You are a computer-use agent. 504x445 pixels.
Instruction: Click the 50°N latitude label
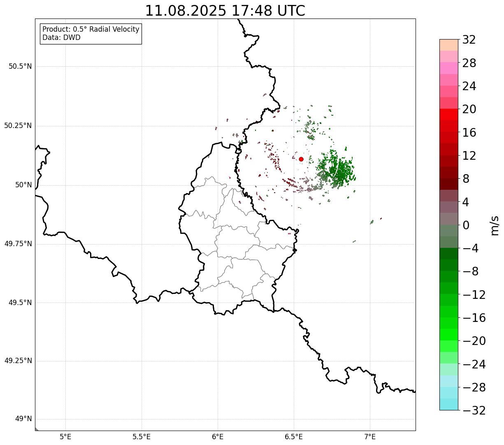click(x=23, y=185)
